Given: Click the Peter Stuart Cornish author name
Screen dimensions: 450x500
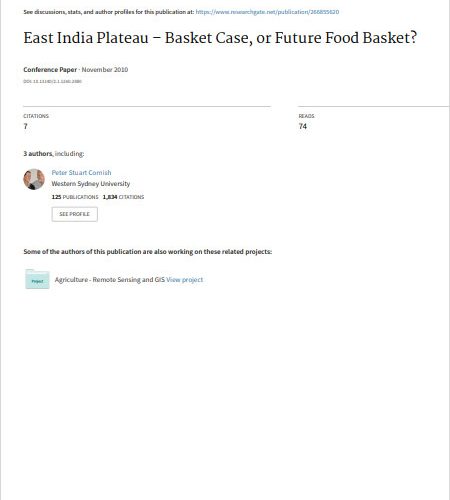Looking at the screenshot, I should click(x=81, y=172).
